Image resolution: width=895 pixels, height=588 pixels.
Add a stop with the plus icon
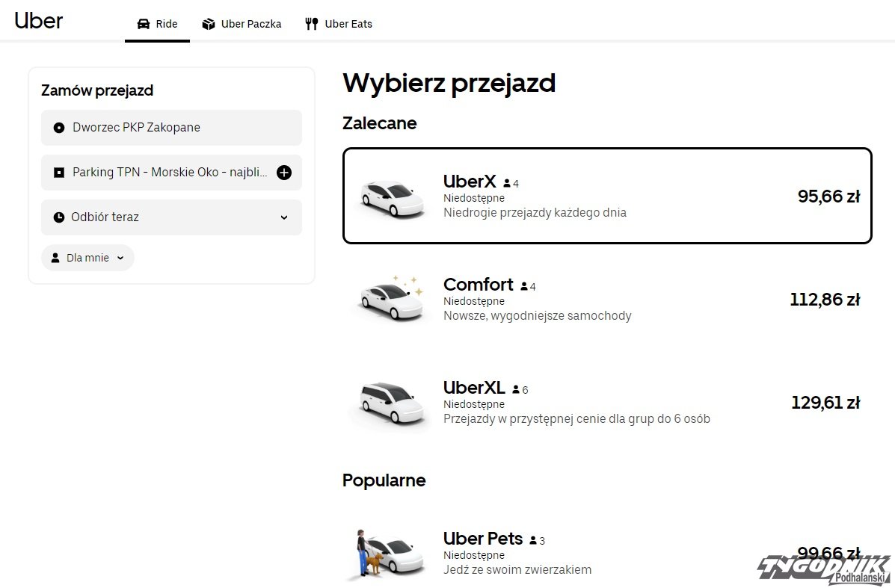284,173
